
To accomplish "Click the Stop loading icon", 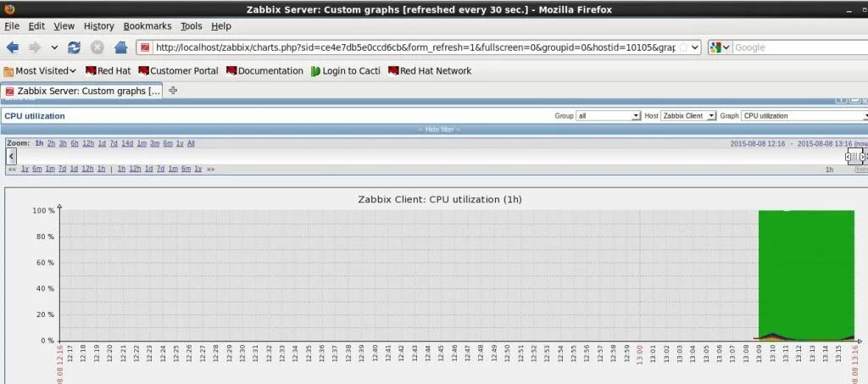I will (x=97, y=47).
